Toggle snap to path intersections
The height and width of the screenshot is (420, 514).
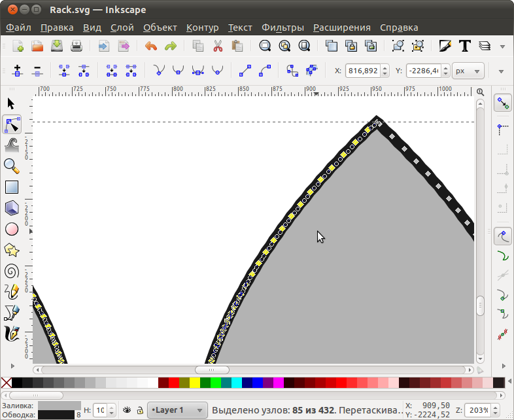pos(503,275)
